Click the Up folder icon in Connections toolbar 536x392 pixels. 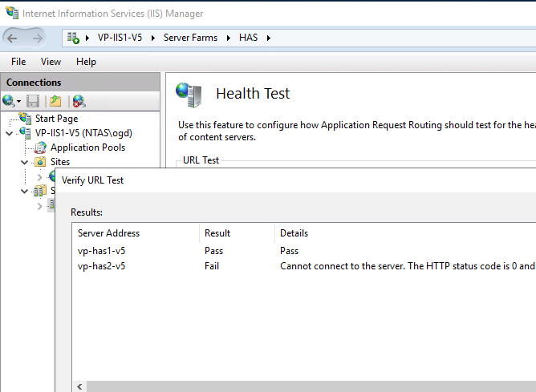[x=55, y=101]
